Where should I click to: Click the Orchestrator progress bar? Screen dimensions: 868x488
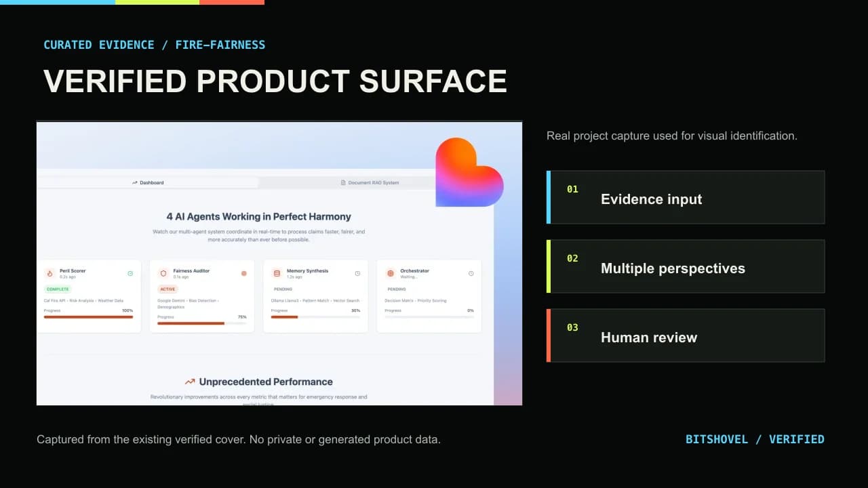click(x=429, y=317)
